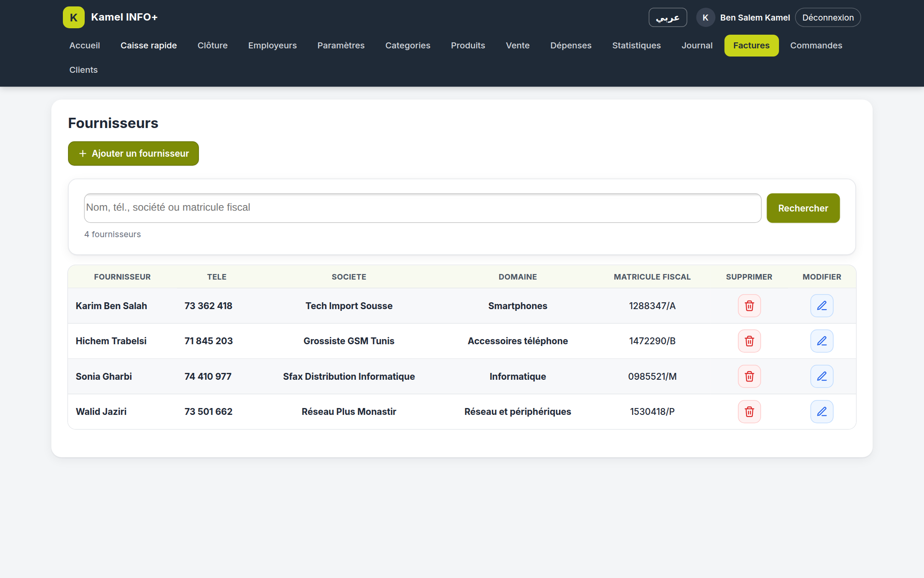The height and width of the screenshot is (578, 924).
Task: Open the Clients page
Action: tap(83, 70)
